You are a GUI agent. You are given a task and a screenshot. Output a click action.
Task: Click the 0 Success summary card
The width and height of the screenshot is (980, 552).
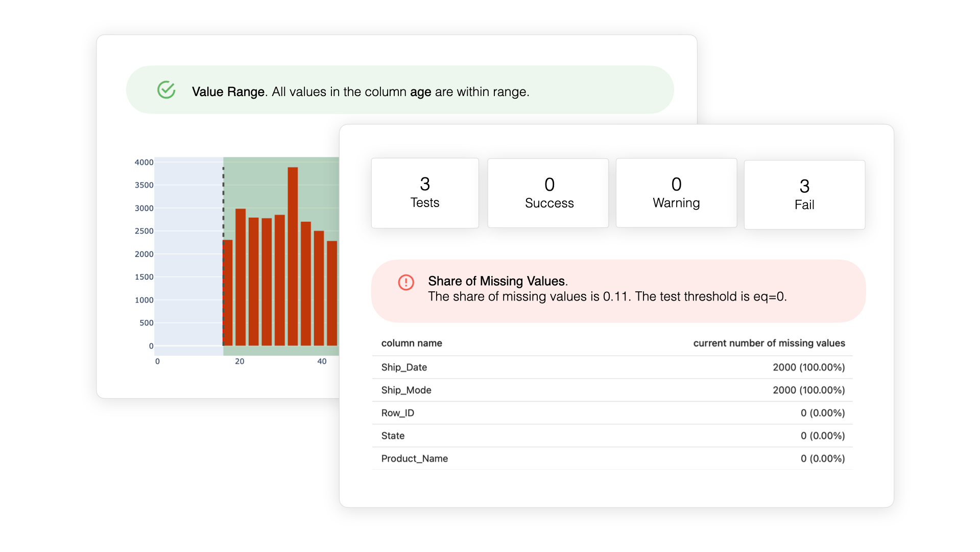548,193
